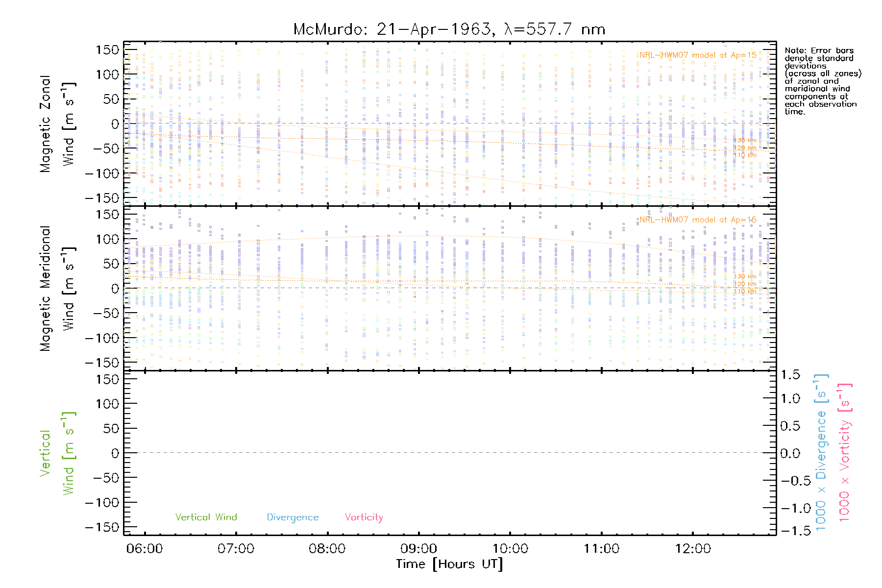Click the 1000 × Vorticity right axis label
This screenshot has height=588, width=882.
click(844, 452)
